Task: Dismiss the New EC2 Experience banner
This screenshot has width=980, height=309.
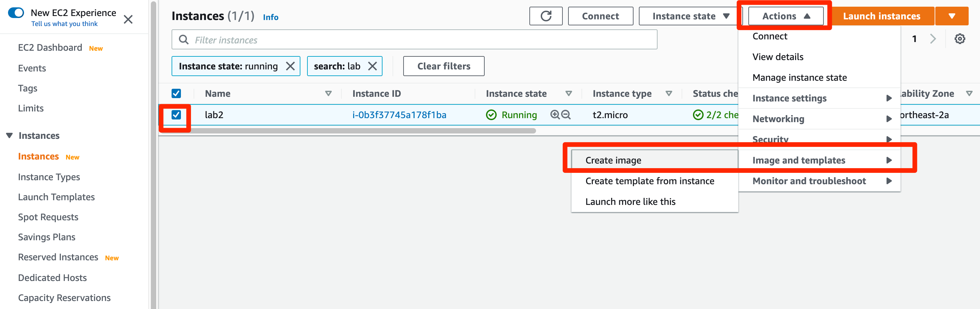Action: coord(128,19)
